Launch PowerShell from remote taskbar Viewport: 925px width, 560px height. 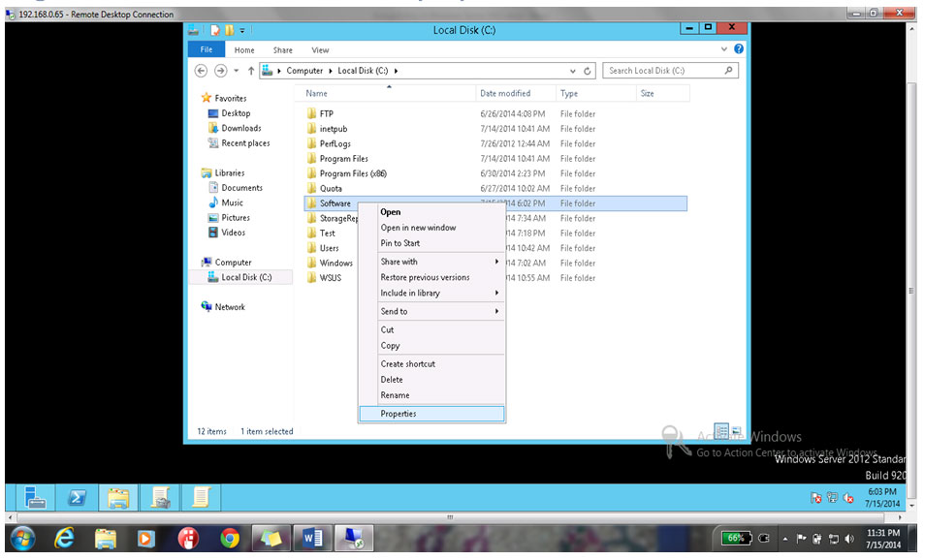click(x=76, y=498)
